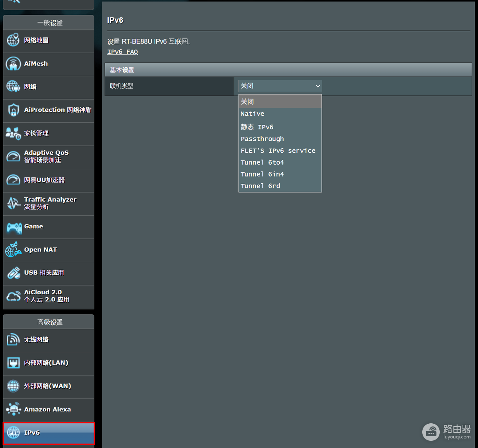Viewport: 478px width, 448px height.
Task: Open Amazon Alexa label
Action: click(47, 409)
